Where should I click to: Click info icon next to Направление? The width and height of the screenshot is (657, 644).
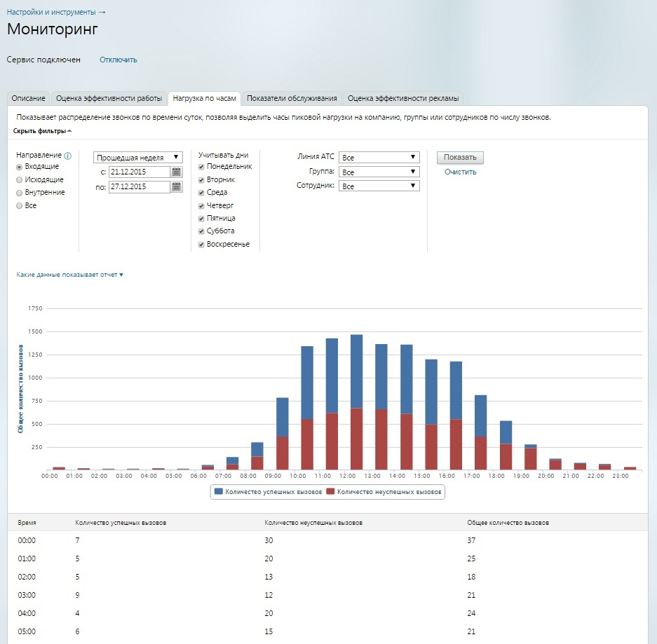pos(68,156)
